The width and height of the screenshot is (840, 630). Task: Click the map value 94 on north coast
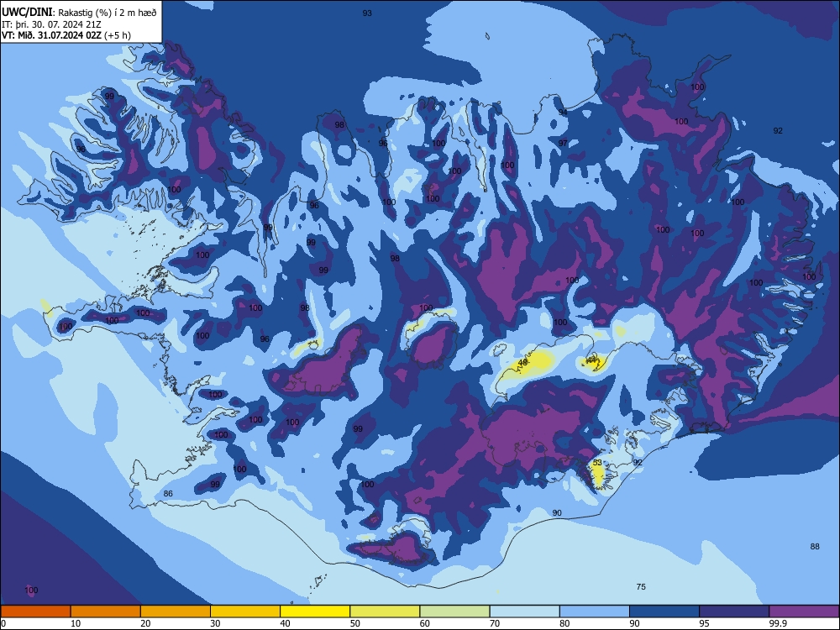pyautogui.click(x=563, y=113)
